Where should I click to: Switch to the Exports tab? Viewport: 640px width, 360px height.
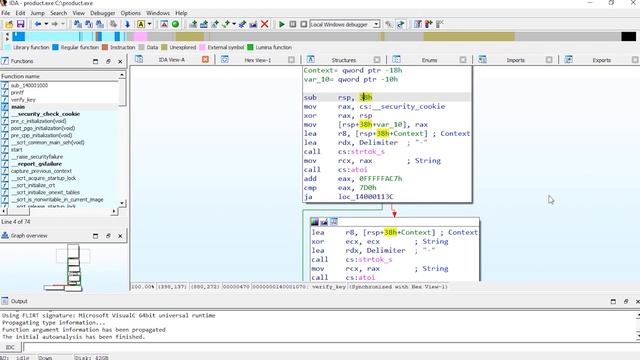pos(602,60)
